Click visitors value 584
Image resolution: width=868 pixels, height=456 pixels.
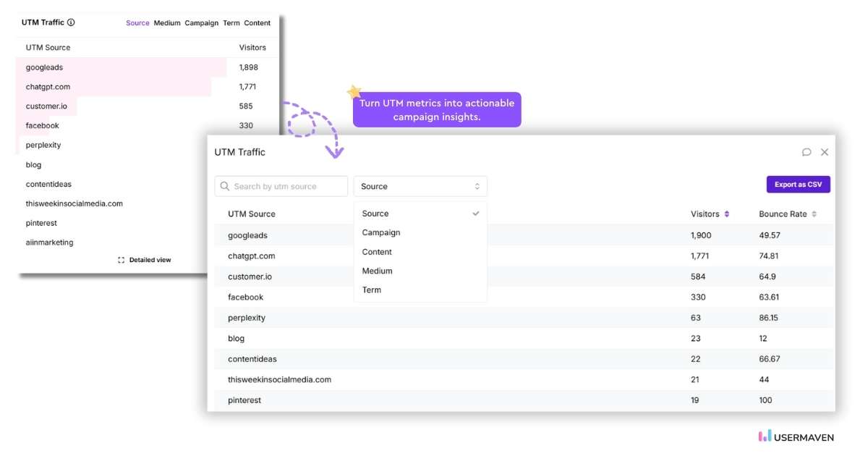[x=698, y=276]
